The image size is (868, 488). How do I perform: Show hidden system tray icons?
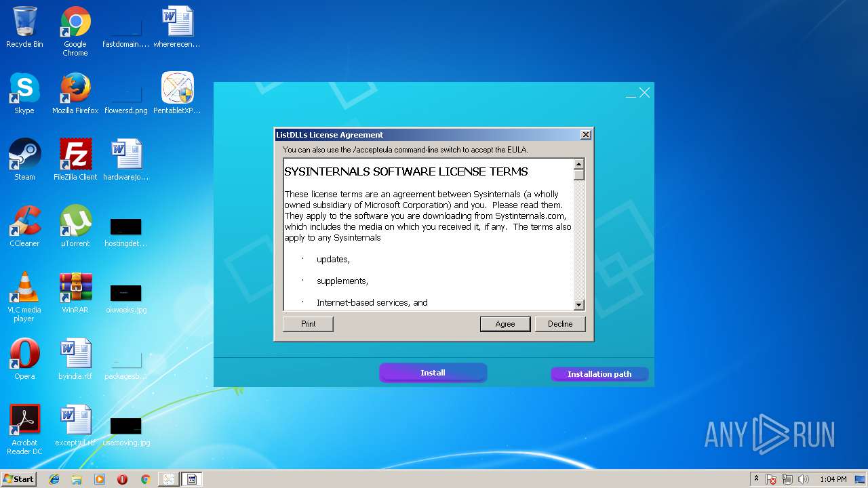756,479
